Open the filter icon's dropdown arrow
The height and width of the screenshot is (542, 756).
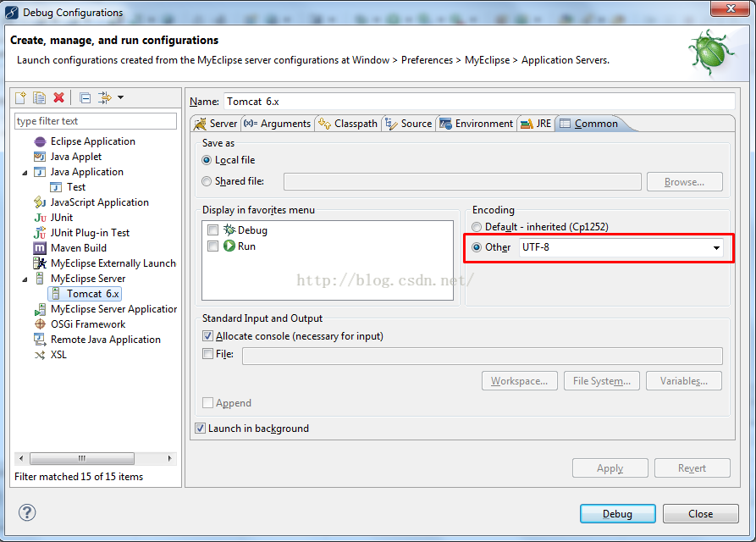tap(120, 97)
